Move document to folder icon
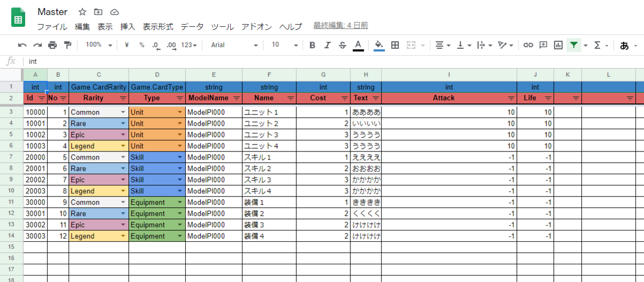Viewport: 644px width, 282px height. tap(98, 12)
